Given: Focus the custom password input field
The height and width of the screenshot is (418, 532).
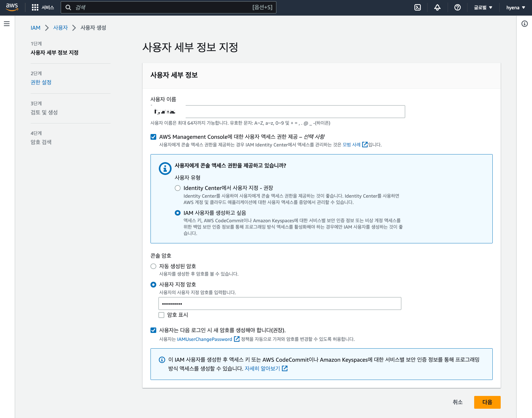Looking at the screenshot, I should click(280, 304).
